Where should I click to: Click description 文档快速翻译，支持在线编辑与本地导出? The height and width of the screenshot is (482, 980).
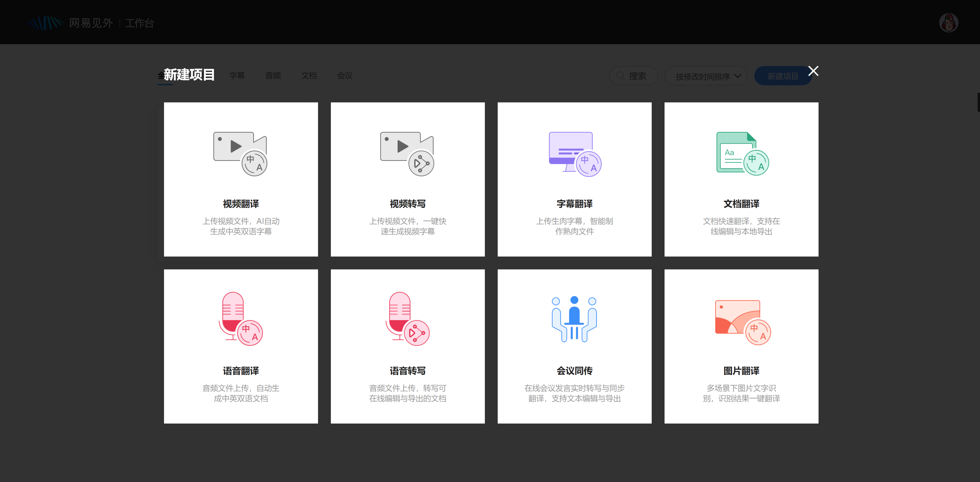click(741, 226)
